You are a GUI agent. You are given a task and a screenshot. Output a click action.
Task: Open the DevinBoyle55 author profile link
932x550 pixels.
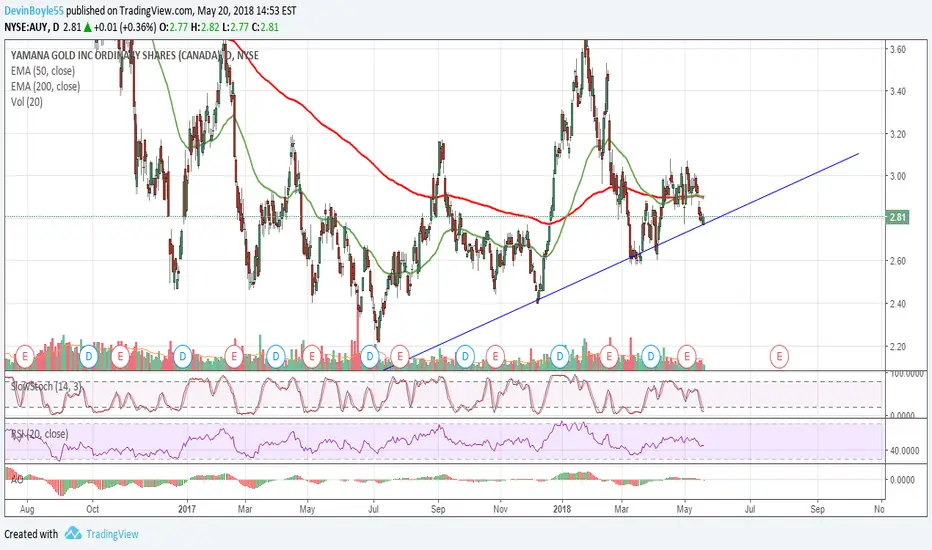[34, 11]
